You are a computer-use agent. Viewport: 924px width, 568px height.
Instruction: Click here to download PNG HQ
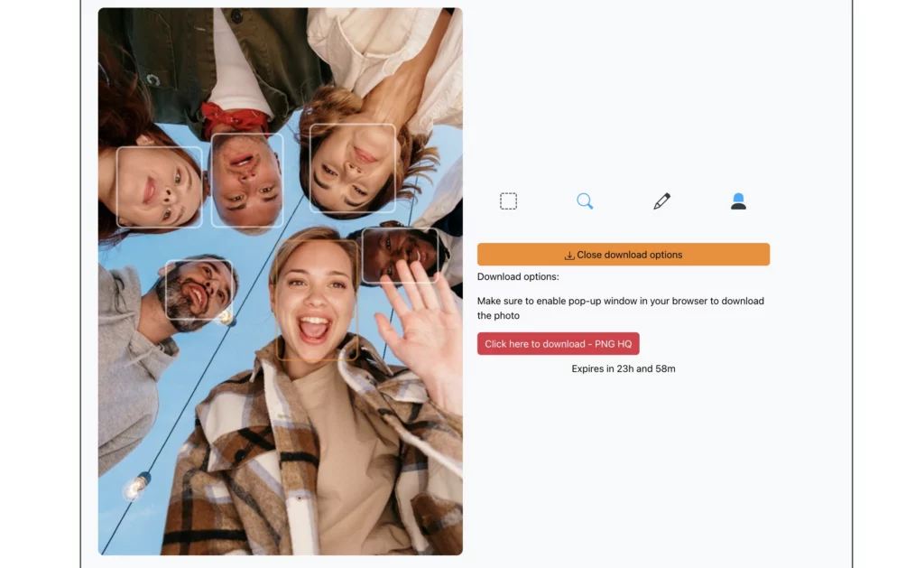558,343
